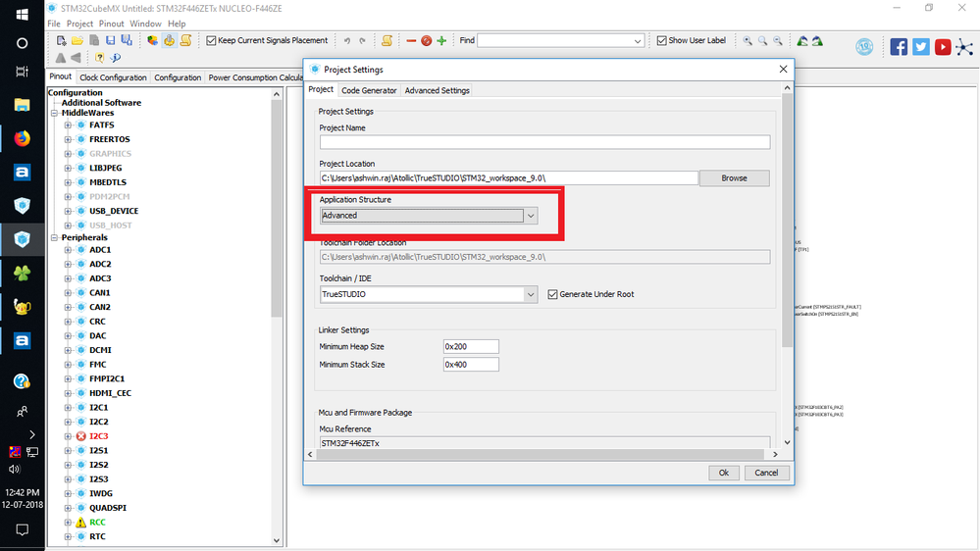Click the Minimum Heap Size field
Screen dimensions: 980x551
[471, 347]
